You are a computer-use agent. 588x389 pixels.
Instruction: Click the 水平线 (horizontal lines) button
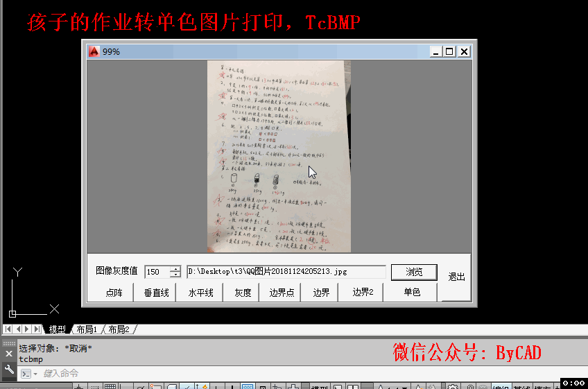pos(200,293)
